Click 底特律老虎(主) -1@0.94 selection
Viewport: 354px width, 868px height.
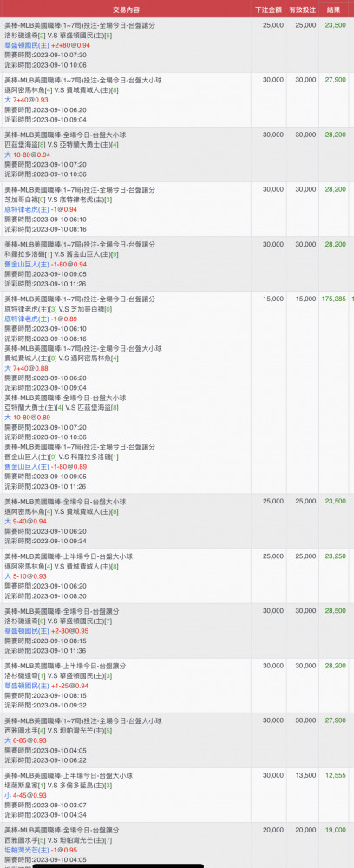(41, 210)
